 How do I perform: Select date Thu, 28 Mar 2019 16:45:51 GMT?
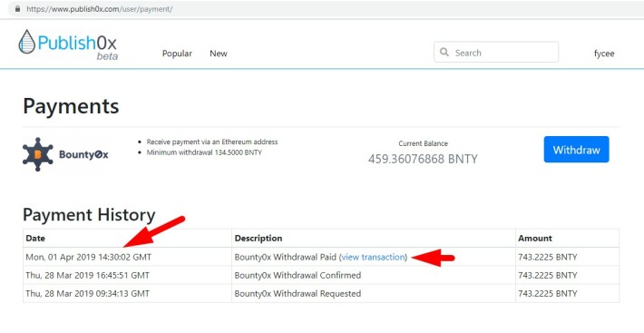87,275
